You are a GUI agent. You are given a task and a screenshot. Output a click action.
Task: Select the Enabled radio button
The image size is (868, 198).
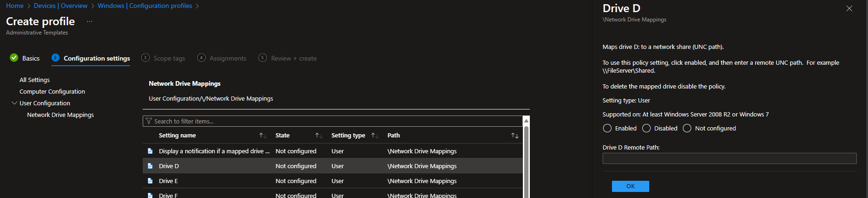click(607, 128)
